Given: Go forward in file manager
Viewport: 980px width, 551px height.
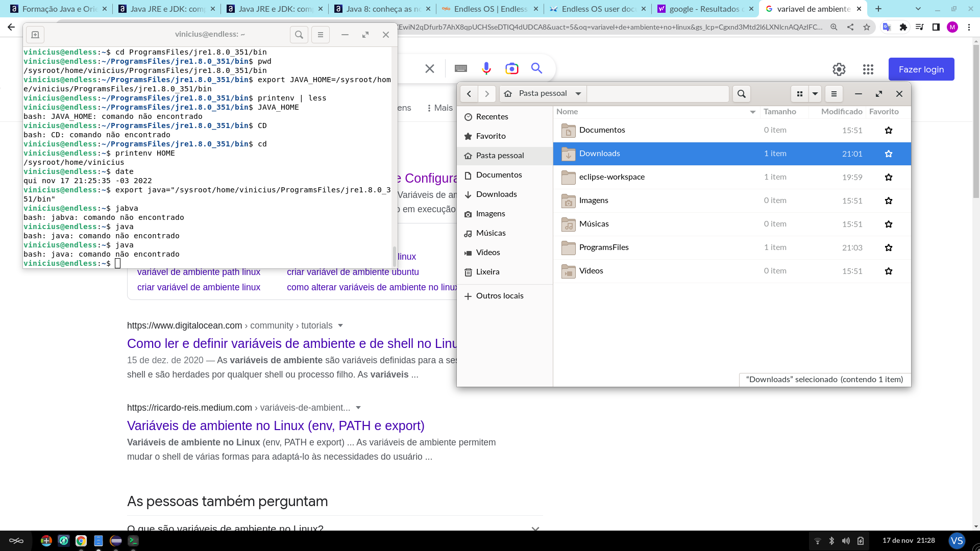Looking at the screenshot, I should coord(487,94).
